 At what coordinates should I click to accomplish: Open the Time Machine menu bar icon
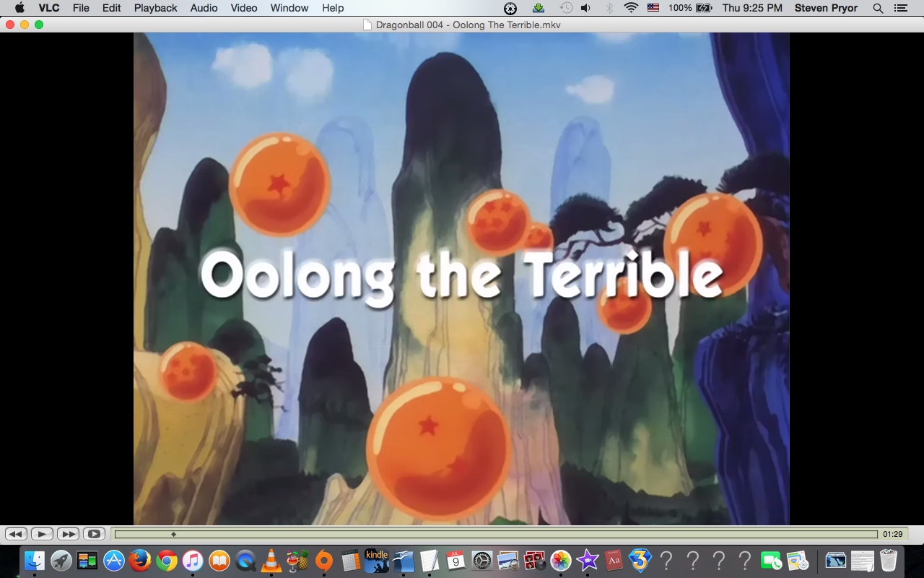(567, 8)
